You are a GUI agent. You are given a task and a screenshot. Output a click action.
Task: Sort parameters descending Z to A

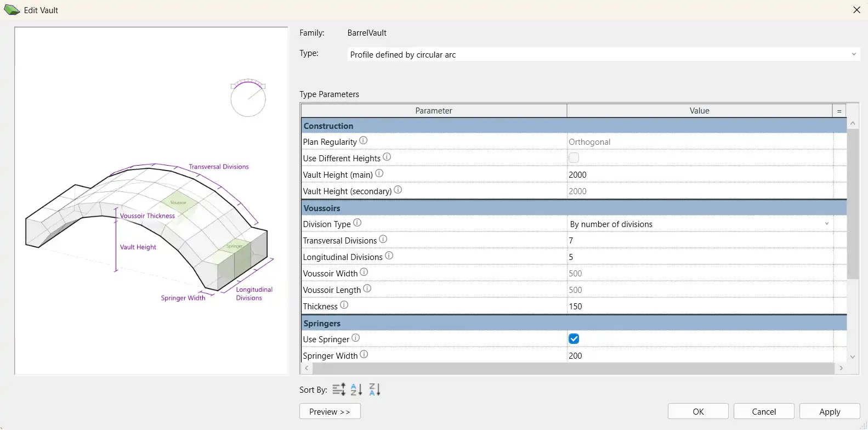point(375,389)
